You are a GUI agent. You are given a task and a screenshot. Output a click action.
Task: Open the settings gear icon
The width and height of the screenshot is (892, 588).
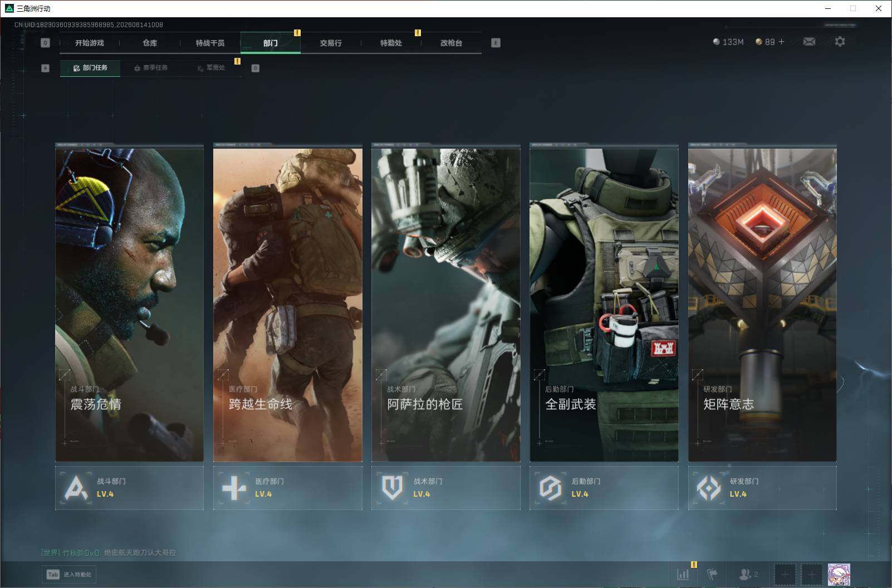[x=840, y=42]
